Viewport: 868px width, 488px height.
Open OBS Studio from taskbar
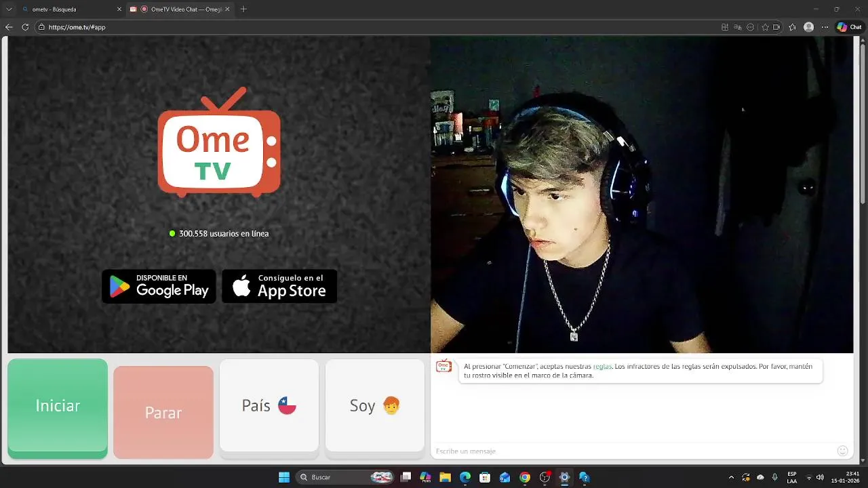(x=545, y=477)
